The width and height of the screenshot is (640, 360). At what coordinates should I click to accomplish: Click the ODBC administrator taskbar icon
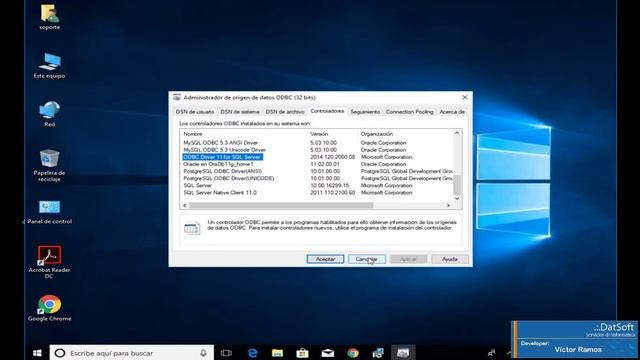[403, 353]
